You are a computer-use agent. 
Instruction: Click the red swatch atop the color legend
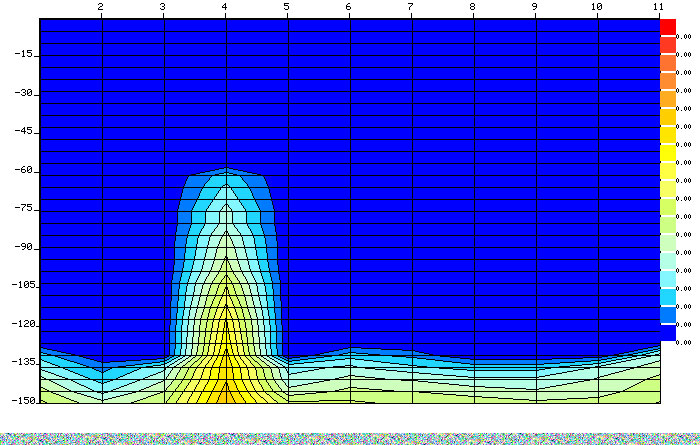click(x=667, y=27)
